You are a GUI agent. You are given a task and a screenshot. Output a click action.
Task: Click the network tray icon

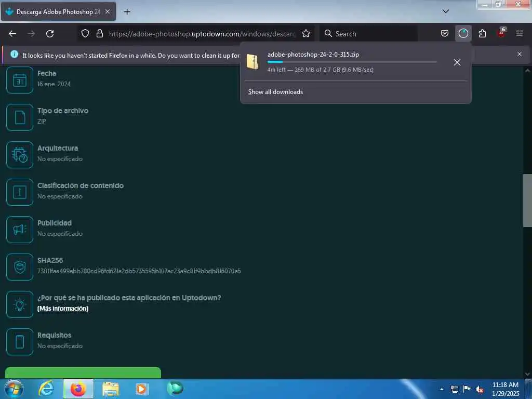pyautogui.click(x=454, y=390)
